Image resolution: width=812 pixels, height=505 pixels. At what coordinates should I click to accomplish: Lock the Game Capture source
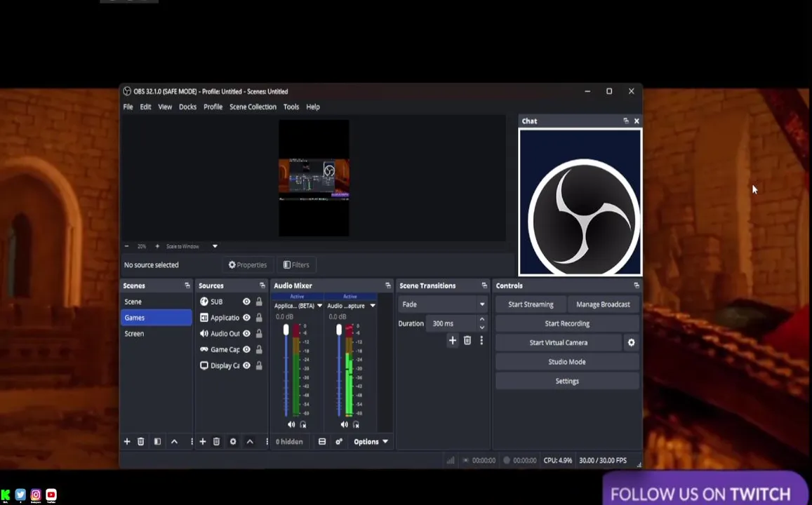pos(259,350)
